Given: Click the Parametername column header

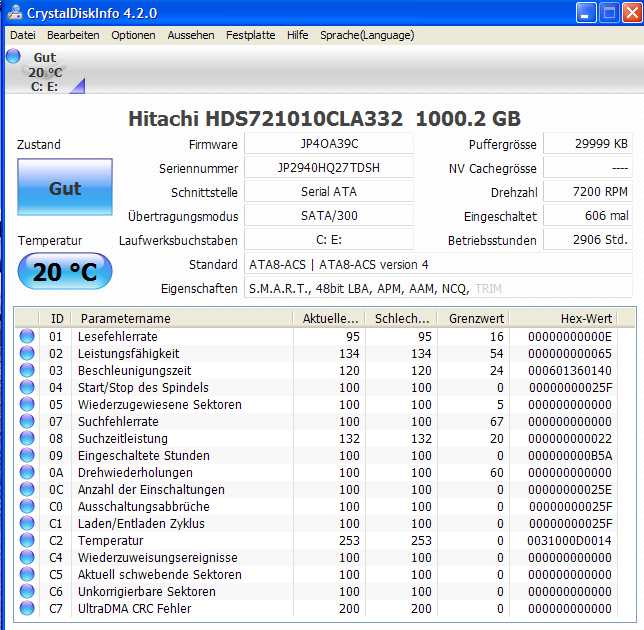Looking at the screenshot, I should [182, 318].
